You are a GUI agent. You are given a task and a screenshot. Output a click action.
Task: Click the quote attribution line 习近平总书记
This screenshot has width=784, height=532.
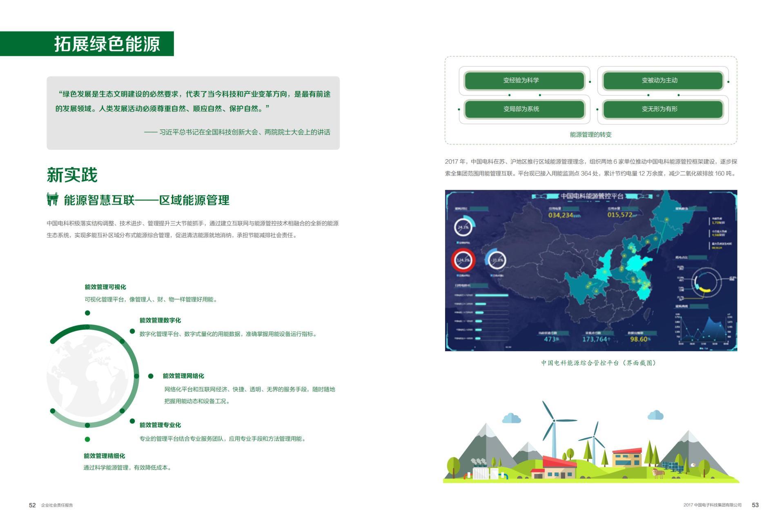[237, 132]
